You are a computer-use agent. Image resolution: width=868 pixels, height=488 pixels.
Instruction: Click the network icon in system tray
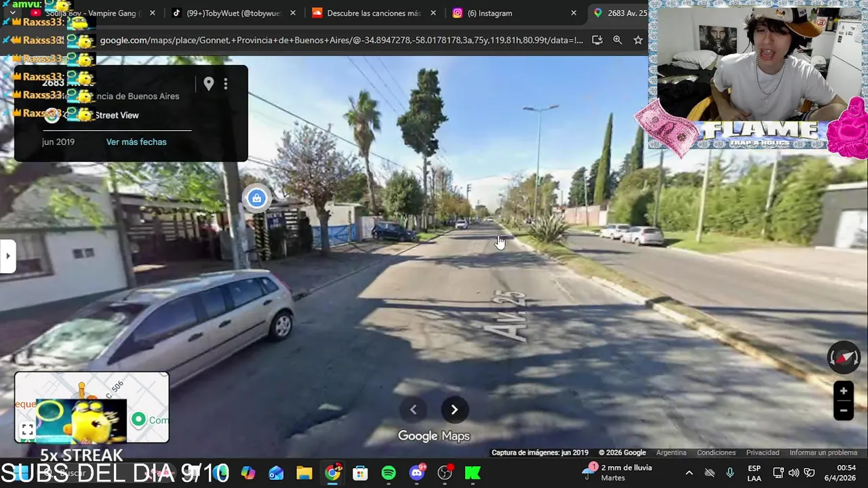coord(778,473)
